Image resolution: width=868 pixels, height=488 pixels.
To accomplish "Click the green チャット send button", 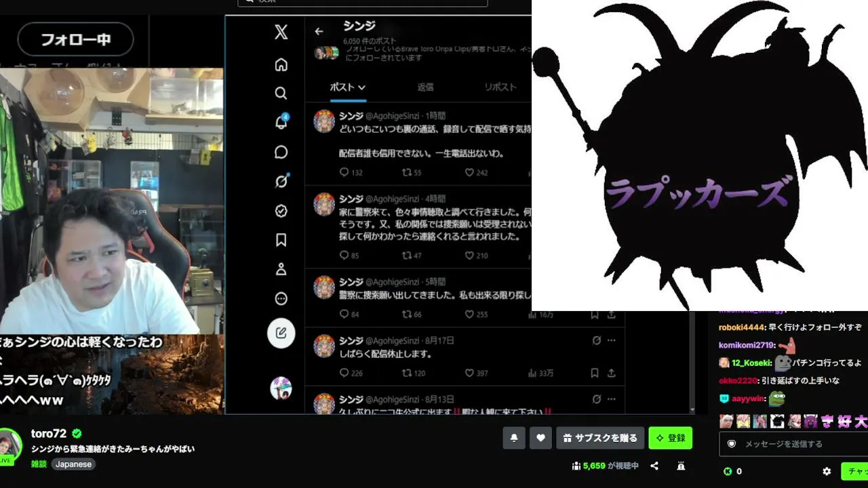I will 855,471.
